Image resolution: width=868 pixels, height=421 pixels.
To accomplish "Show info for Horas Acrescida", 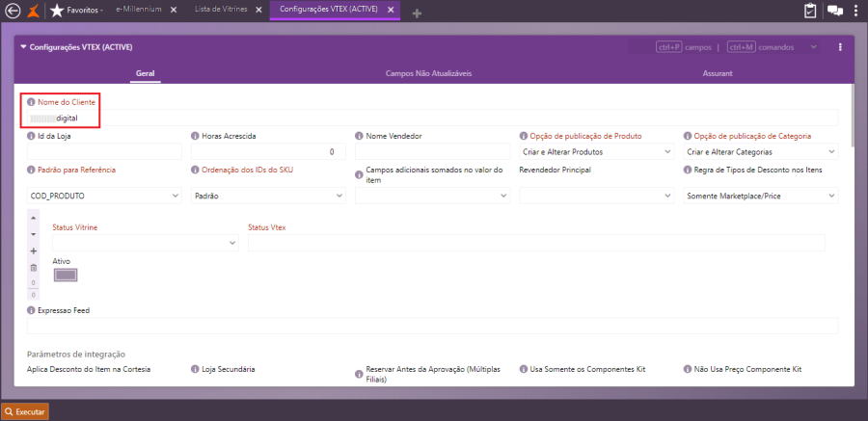I will click(x=195, y=136).
